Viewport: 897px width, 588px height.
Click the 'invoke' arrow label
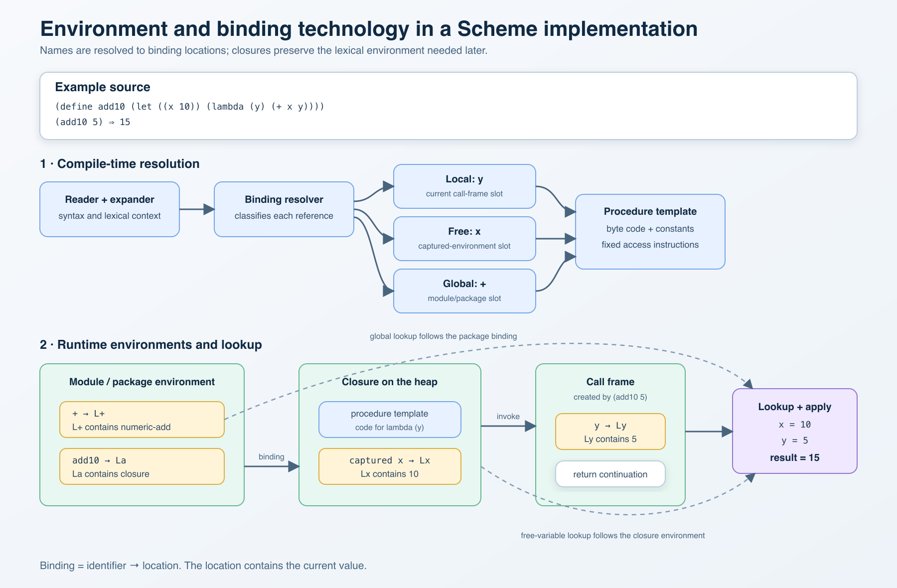coord(508,417)
